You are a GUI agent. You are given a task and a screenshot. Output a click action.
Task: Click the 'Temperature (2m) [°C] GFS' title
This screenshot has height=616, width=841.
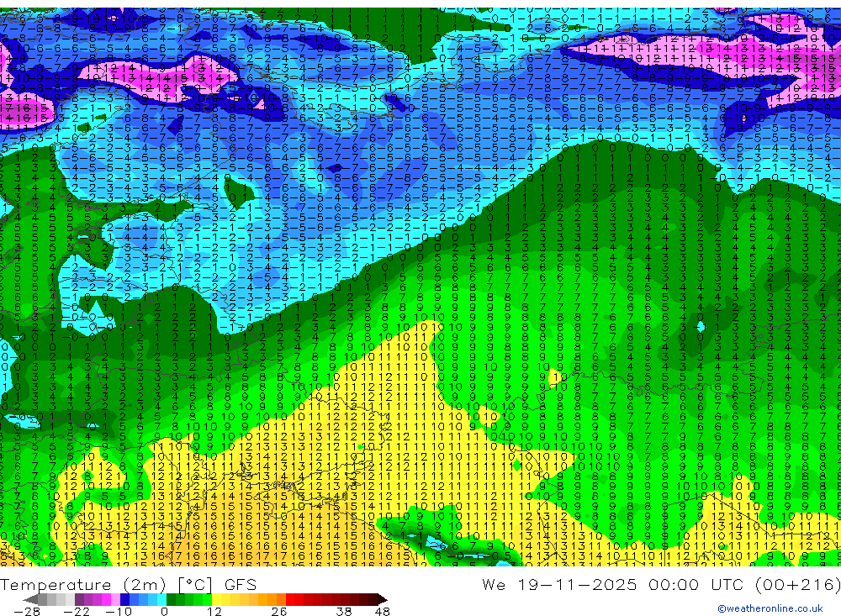[128, 584]
